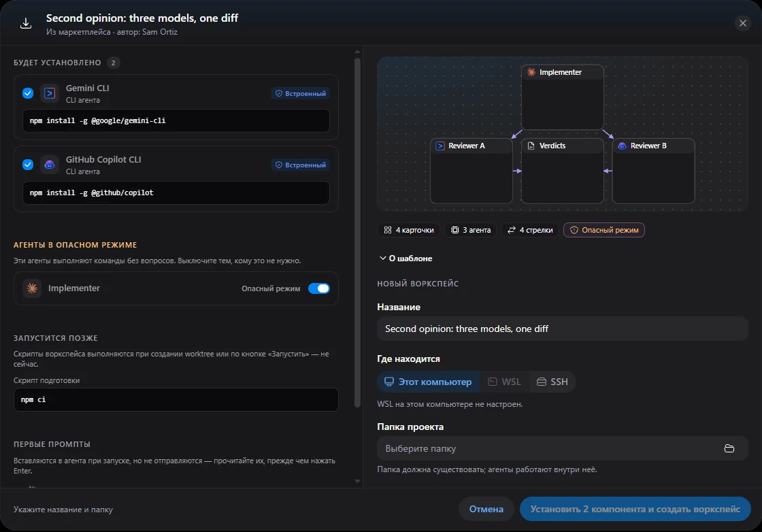
Task: Close the template install dialog
Action: [742, 23]
